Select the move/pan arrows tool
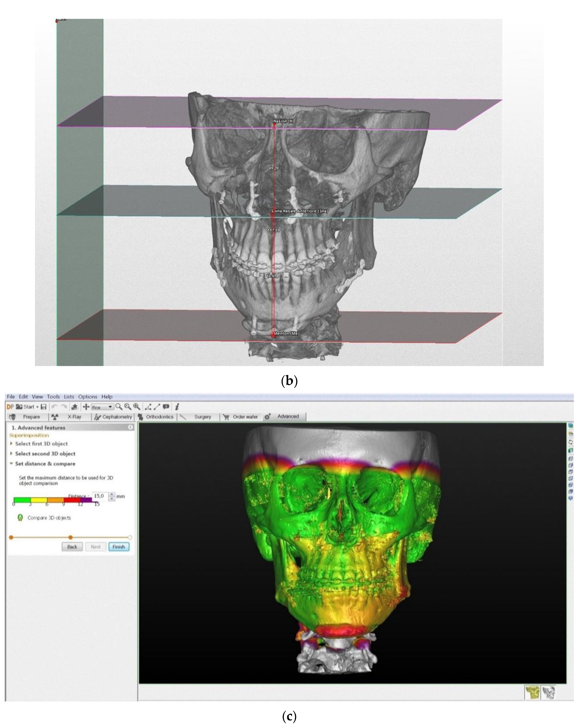 tap(86, 407)
